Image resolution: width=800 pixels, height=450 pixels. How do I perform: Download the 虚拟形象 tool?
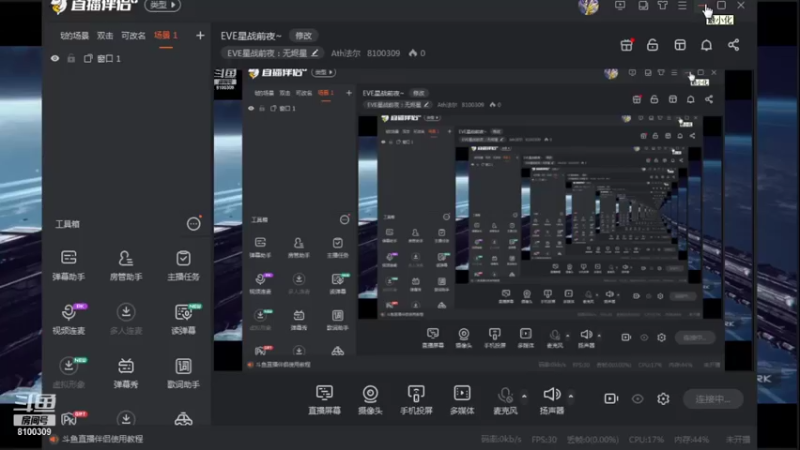[68, 373]
